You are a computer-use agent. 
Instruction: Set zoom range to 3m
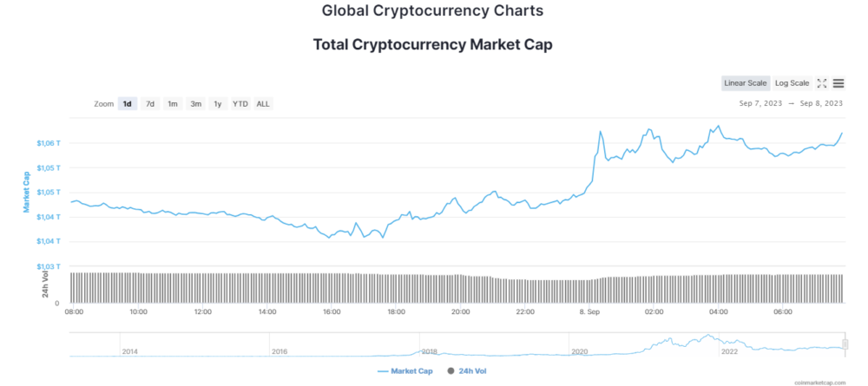[x=196, y=104]
